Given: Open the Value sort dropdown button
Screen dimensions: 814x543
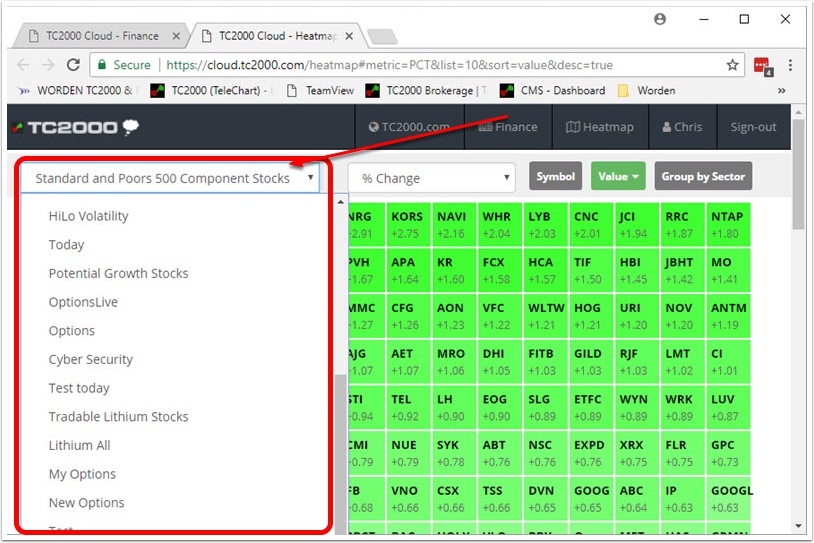Looking at the screenshot, I should point(618,176).
